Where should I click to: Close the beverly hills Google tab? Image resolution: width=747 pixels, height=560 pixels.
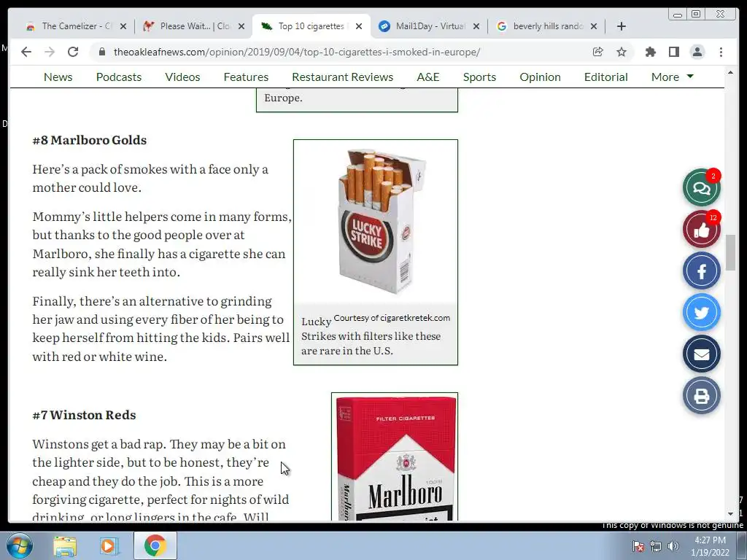pyautogui.click(x=594, y=26)
